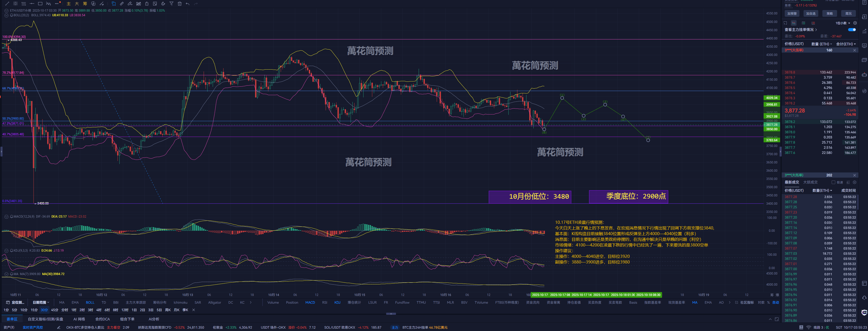The height and width of the screenshot is (331, 868).
Task: Click the 策略 button
Action: coord(829,13)
